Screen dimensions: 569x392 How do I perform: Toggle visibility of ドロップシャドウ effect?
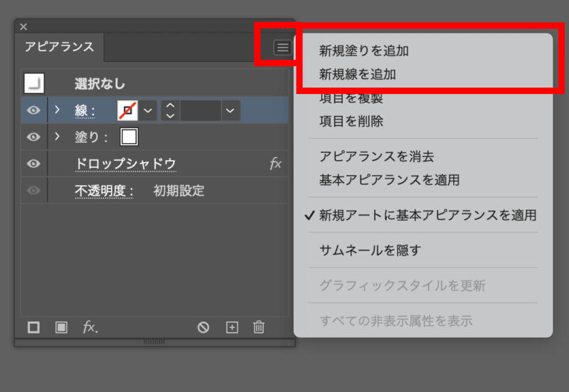pos(33,164)
